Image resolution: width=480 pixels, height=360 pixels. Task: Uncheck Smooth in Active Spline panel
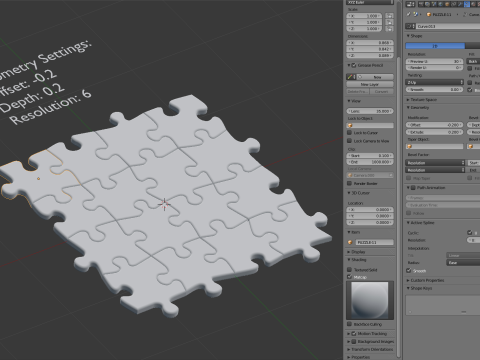pyautogui.click(x=409, y=270)
